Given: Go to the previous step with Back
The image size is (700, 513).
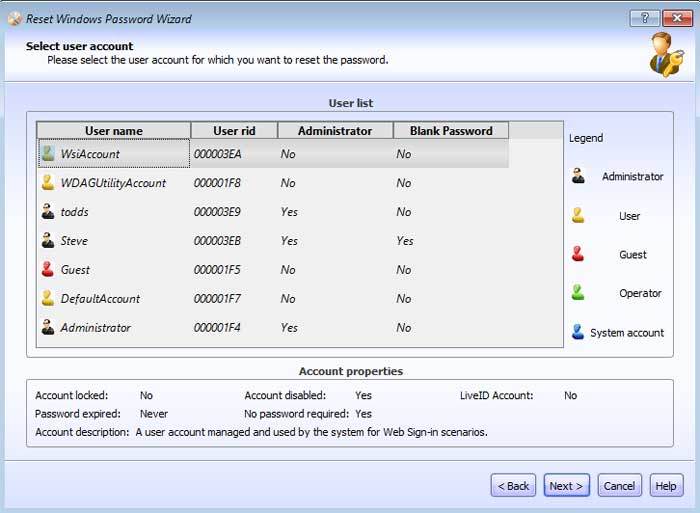Looking at the screenshot, I should (x=513, y=485).
